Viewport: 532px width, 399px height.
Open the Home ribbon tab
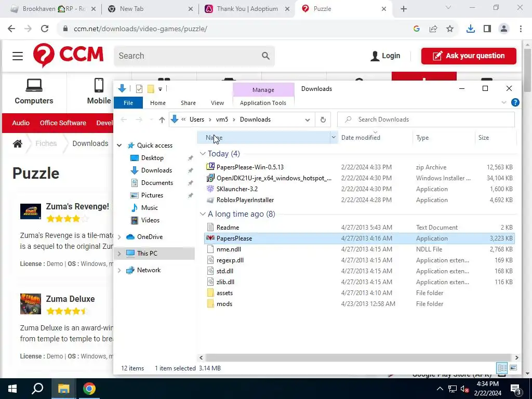click(x=158, y=103)
